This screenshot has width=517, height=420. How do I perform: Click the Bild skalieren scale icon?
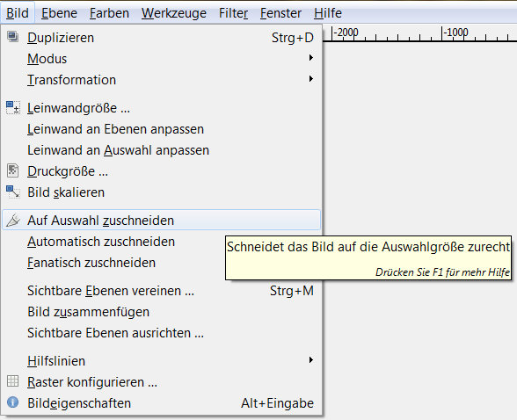(x=13, y=192)
